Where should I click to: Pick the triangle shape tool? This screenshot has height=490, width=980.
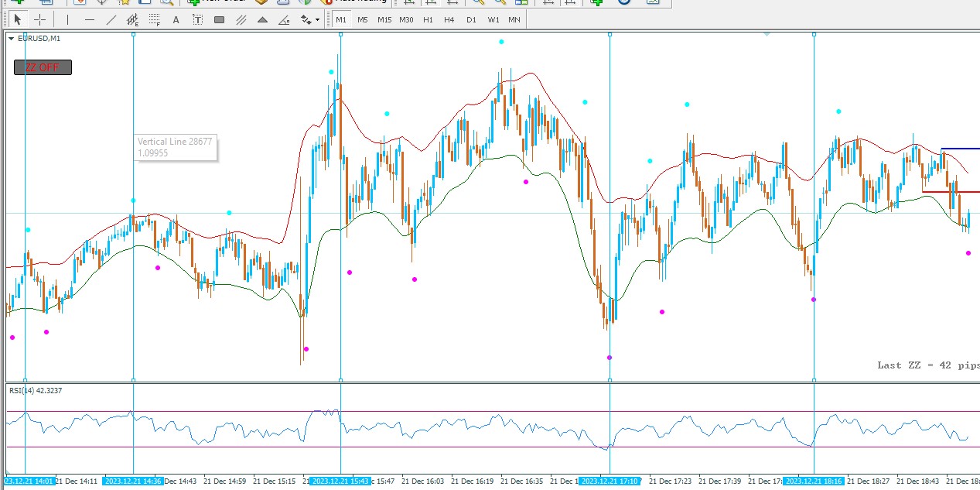click(x=262, y=19)
